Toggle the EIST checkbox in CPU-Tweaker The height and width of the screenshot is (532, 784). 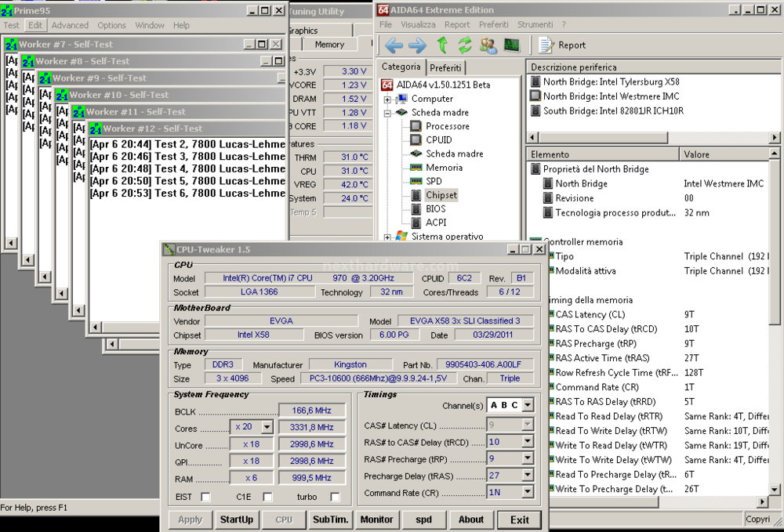click(x=205, y=497)
